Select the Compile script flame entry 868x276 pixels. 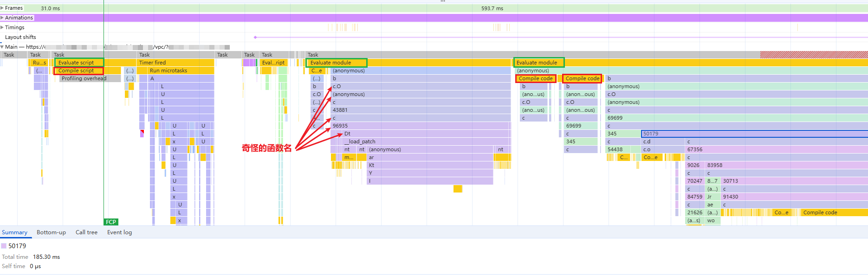[x=78, y=71]
